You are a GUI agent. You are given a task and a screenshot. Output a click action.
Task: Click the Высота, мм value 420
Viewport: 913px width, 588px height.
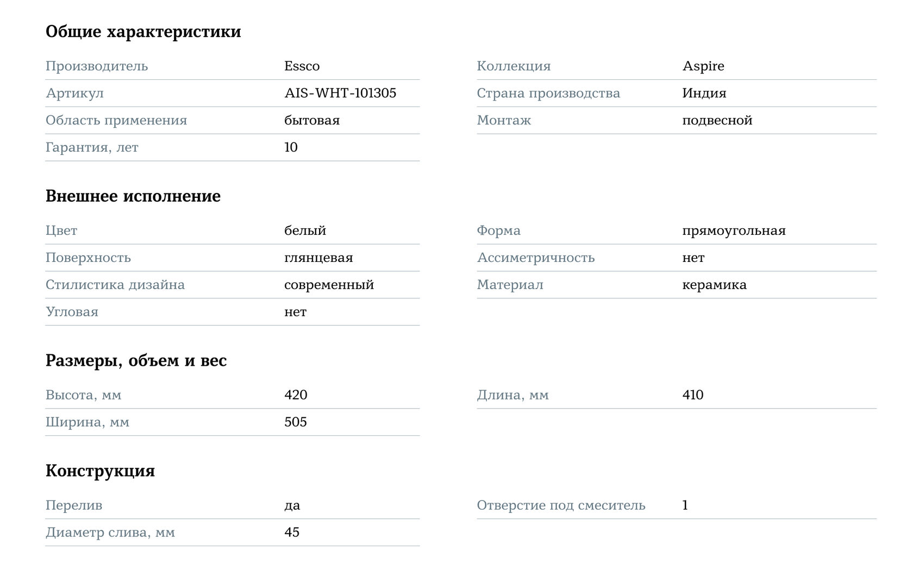[x=296, y=395]
